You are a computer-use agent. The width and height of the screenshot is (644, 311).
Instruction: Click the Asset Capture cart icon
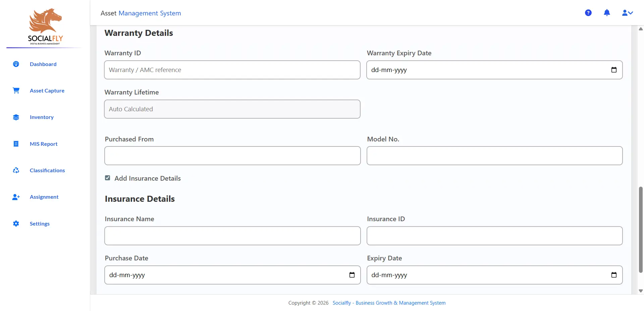tap(16, 90)
